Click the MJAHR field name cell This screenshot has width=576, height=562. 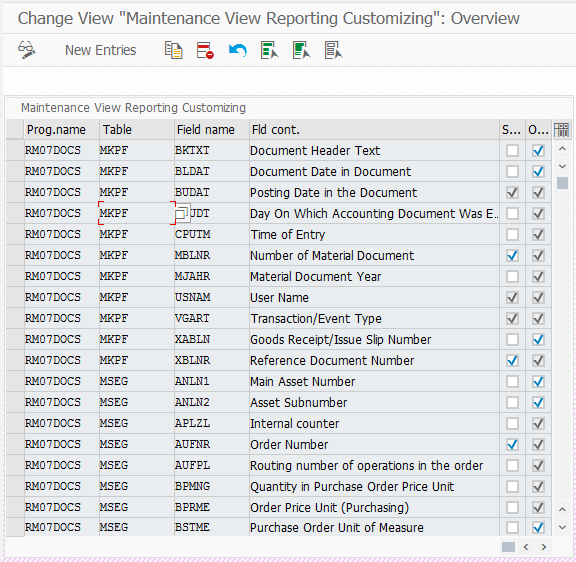click(212, 276)
